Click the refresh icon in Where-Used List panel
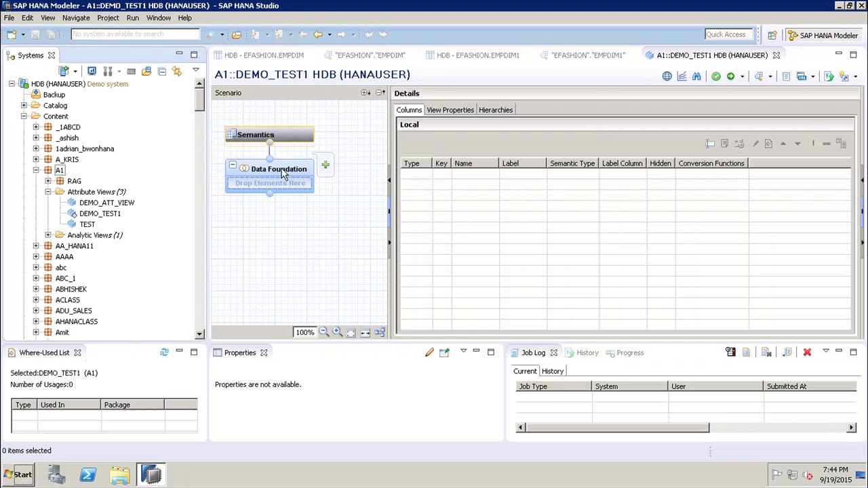868x488 pixels. click(164, 352)
